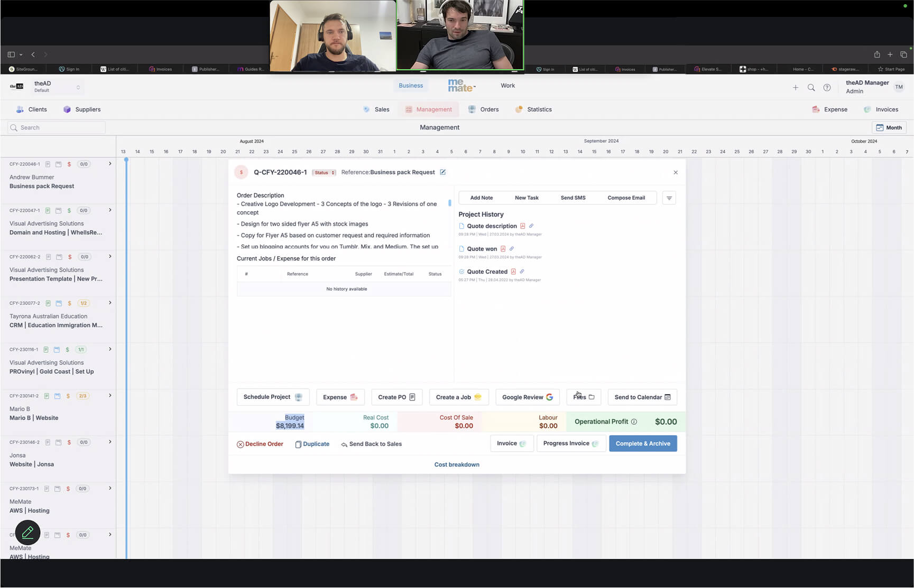
Task: Open the Invoices page in top bar
Action: [x=881, y=109]
